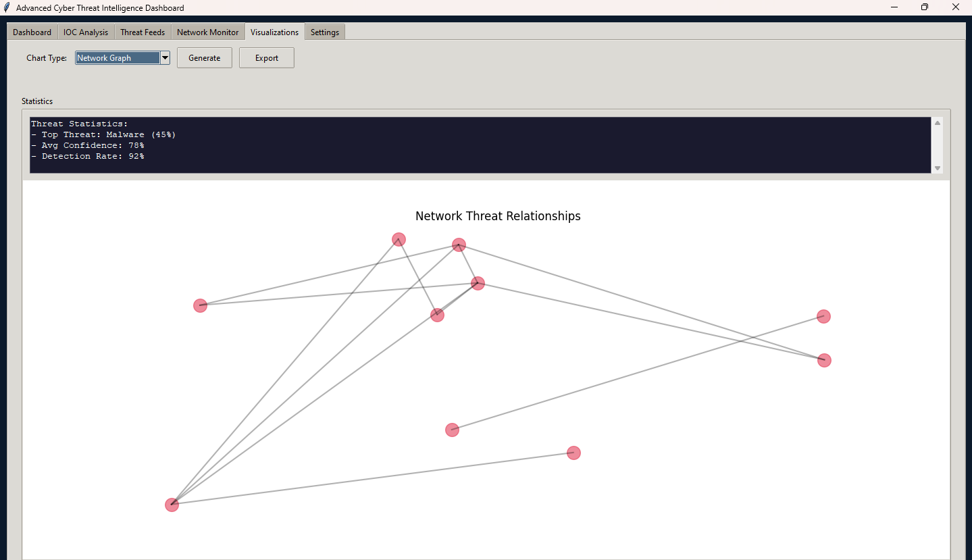Click the topmost node in the network graph

pos(399,239)
